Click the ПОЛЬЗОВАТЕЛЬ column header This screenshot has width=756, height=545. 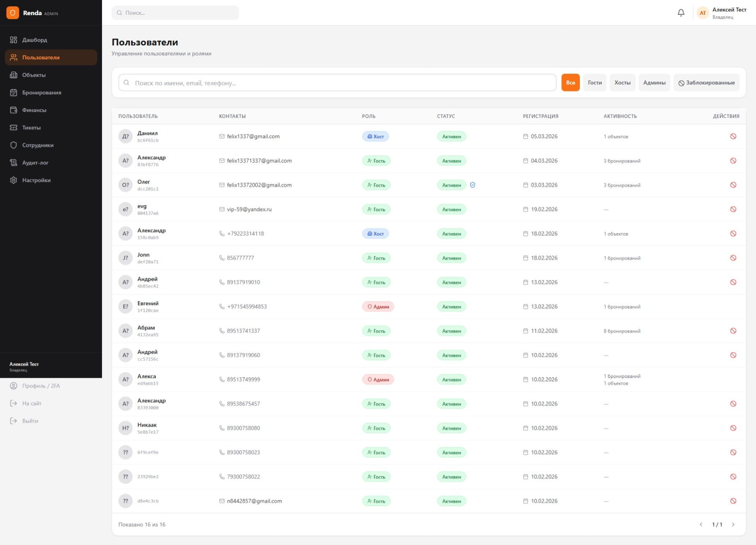coord(138,116)
